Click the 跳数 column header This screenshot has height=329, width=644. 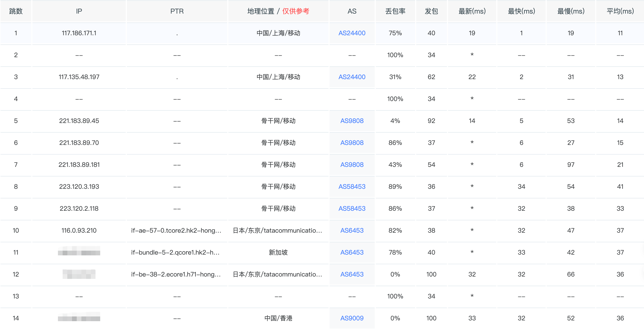pos(16,11)
